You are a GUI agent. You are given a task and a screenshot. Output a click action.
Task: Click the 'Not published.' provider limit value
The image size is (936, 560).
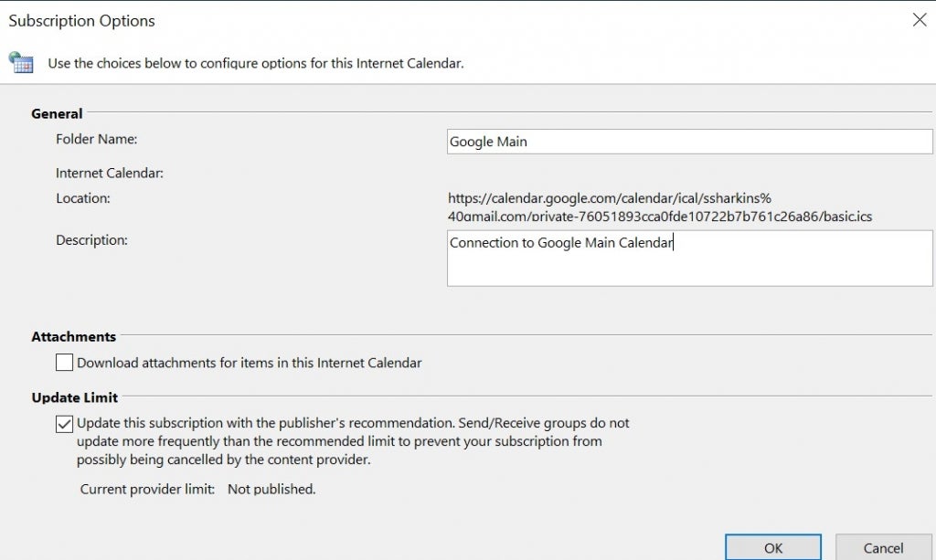pos(271,489)
